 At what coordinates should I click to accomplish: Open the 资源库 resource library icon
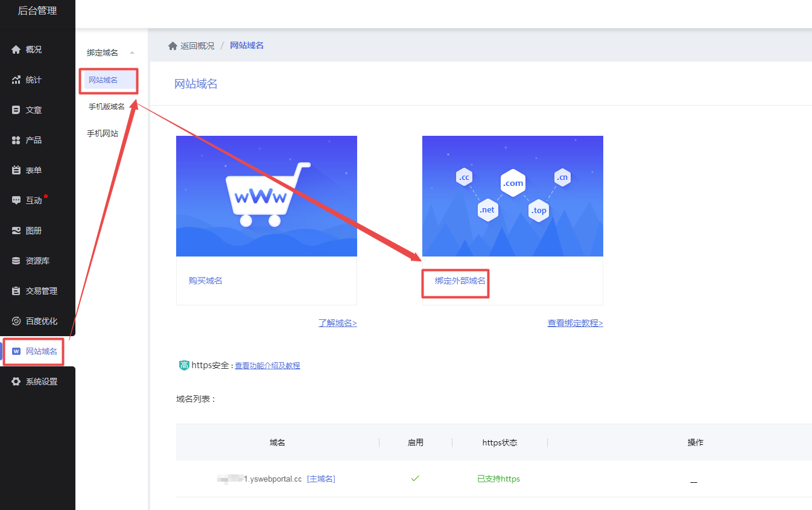point(15,261)
